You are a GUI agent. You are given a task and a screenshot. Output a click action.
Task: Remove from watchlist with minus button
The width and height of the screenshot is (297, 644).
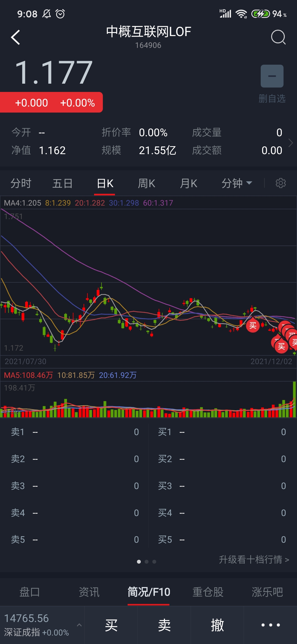(272, 76)
